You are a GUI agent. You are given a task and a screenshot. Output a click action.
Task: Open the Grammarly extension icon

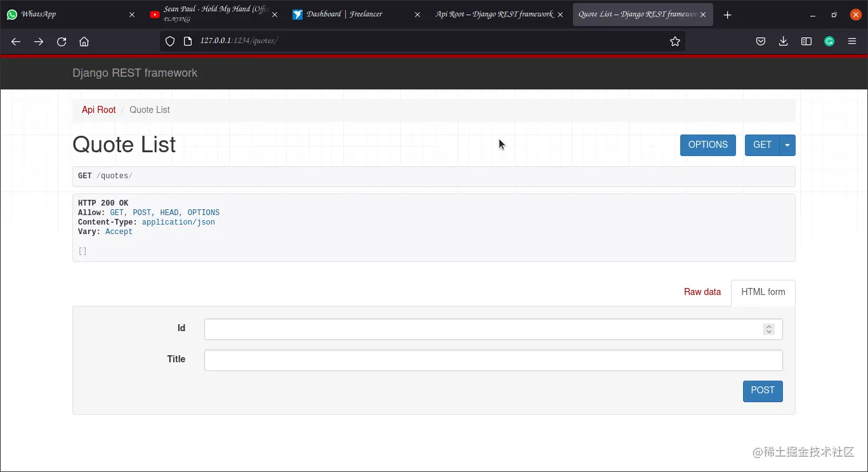pos(829,41)
